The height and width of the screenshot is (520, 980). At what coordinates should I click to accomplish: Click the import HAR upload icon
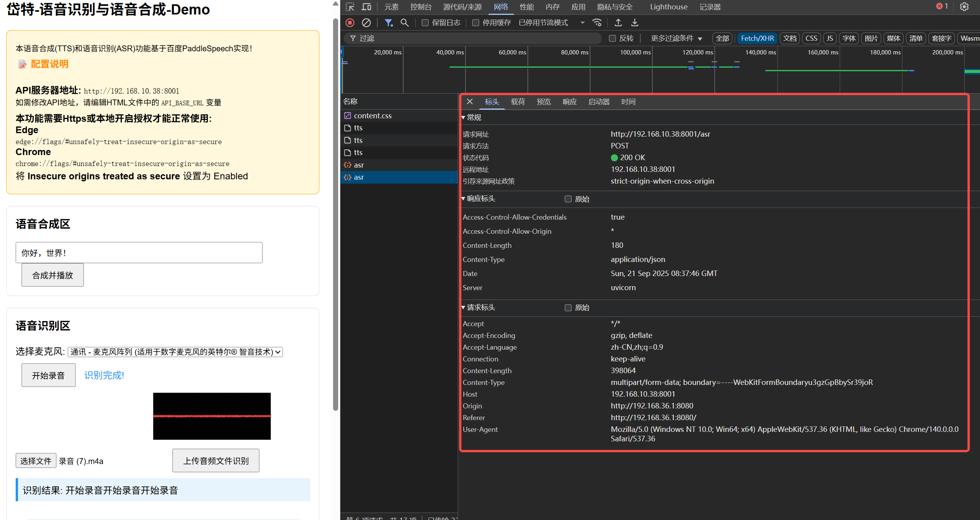(x=618, y=23)
